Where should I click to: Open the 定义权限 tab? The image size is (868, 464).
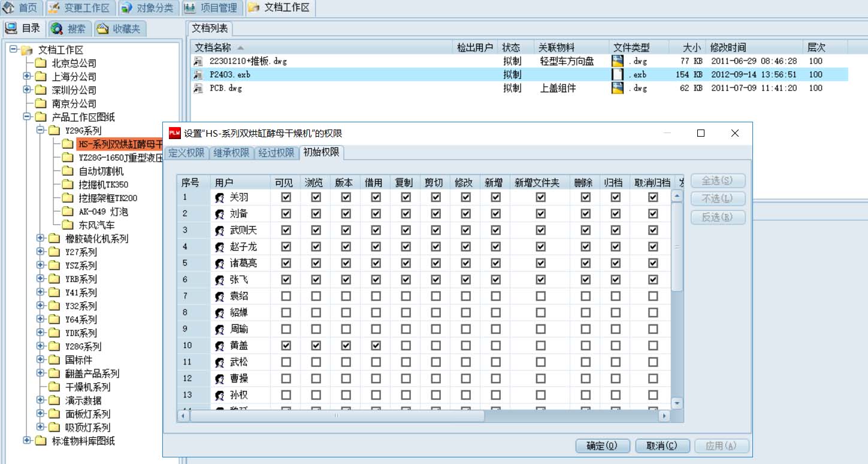tap(186, 153)
